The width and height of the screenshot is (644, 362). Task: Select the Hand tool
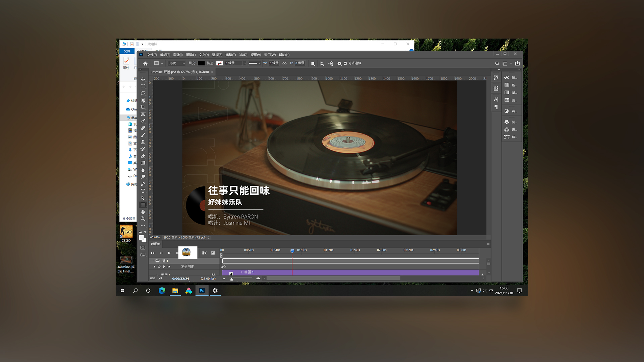tap(143, 212)
